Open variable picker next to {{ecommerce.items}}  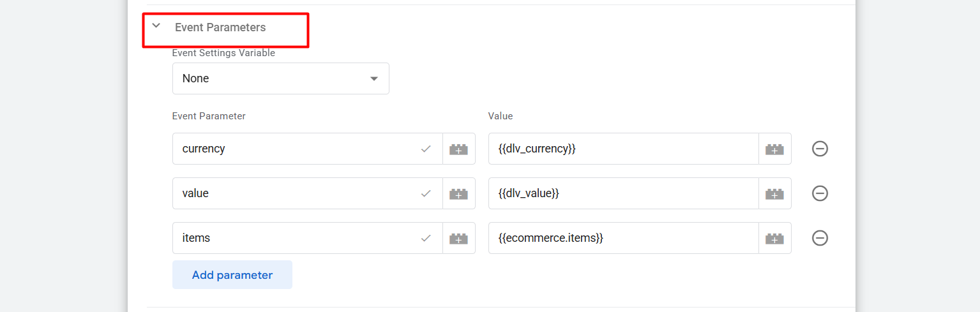pos(774,238)
